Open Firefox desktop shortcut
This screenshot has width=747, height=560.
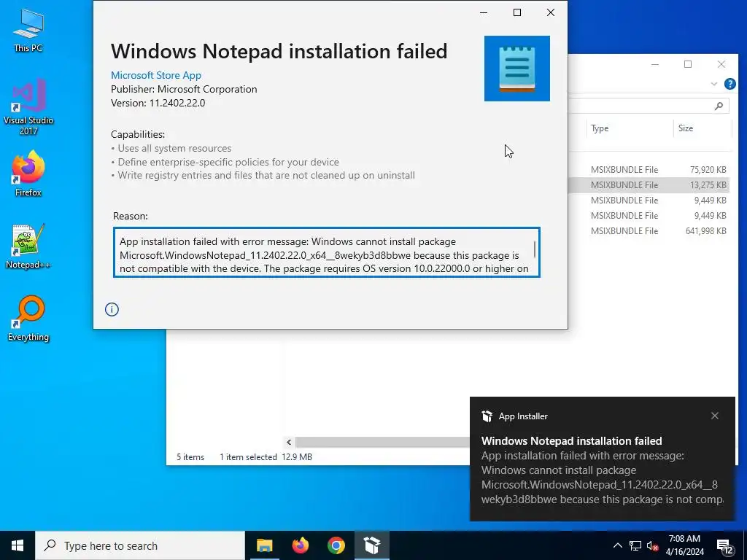pyautogui.click(x=28, y=174)
